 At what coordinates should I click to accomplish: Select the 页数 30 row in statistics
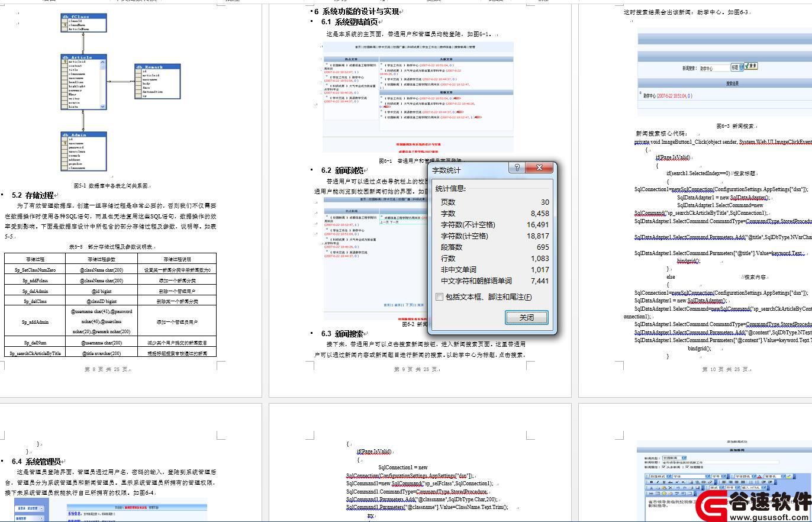pos(495,202)
